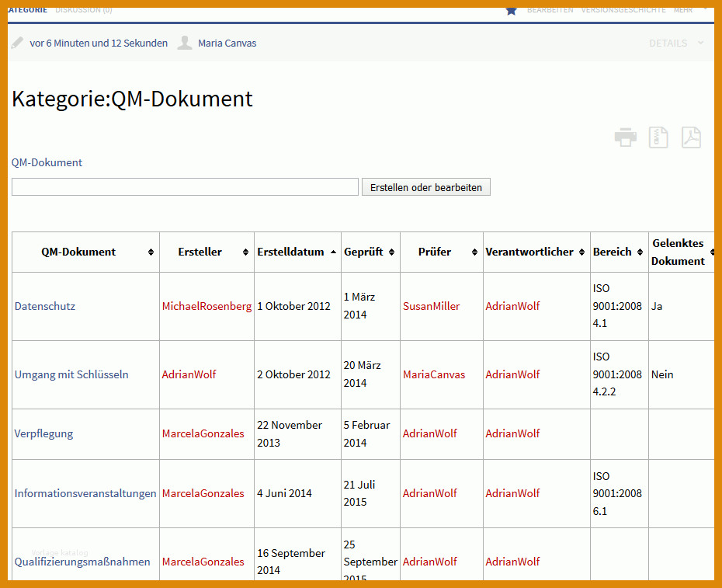The height and width of the screenshot is (588, 722).
Task: Open AdrianWolf Prüfer link in Verpflegung row
Action: point(429,433)
